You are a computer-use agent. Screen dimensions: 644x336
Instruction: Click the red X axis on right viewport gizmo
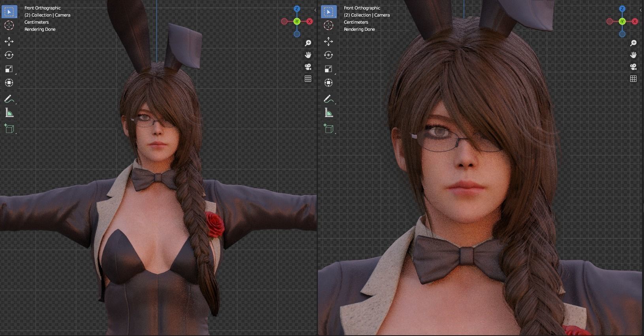[635, 21]
